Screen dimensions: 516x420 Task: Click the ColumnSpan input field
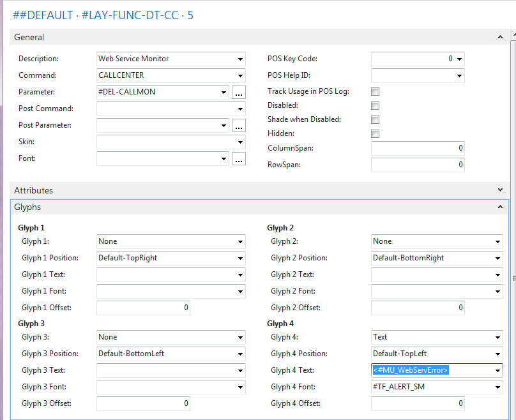418,148
